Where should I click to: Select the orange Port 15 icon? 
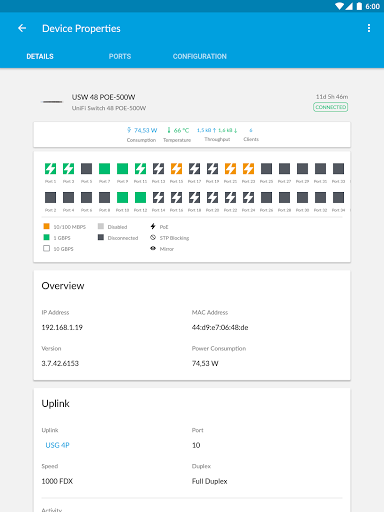[176, 169]
